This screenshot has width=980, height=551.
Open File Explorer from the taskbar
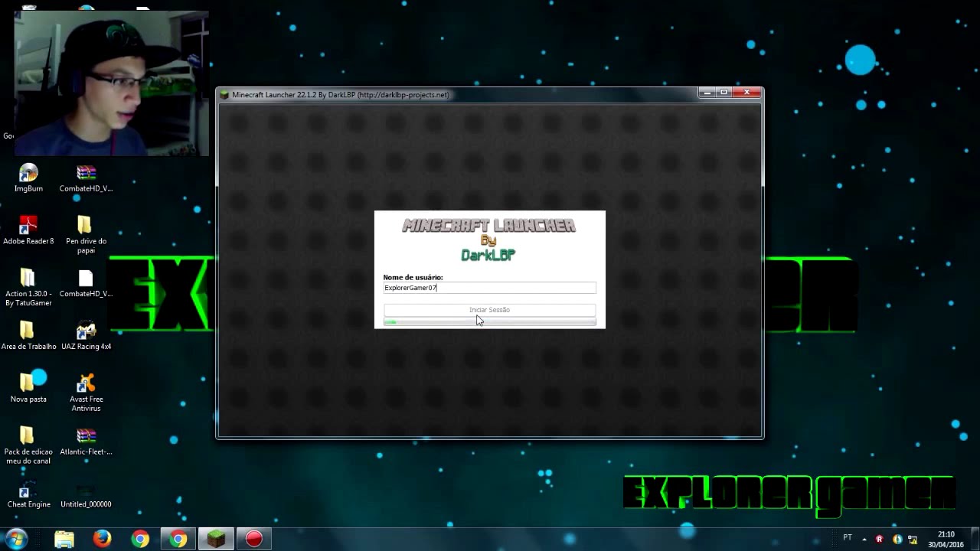click(x=64, y=540)
